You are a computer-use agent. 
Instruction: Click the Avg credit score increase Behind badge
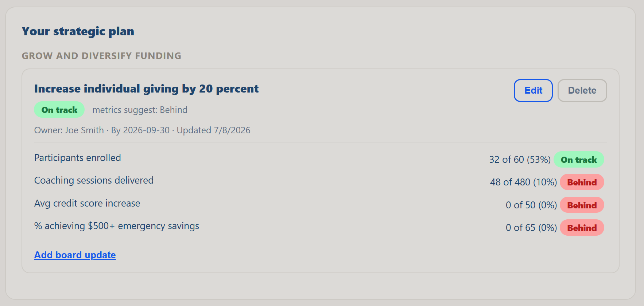coord(582,205)
